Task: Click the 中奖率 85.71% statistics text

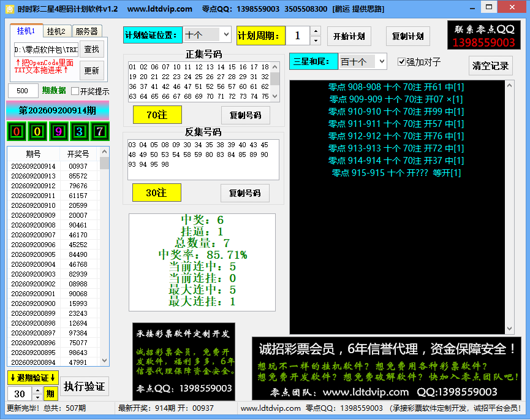Action: (x=203, y=254)
